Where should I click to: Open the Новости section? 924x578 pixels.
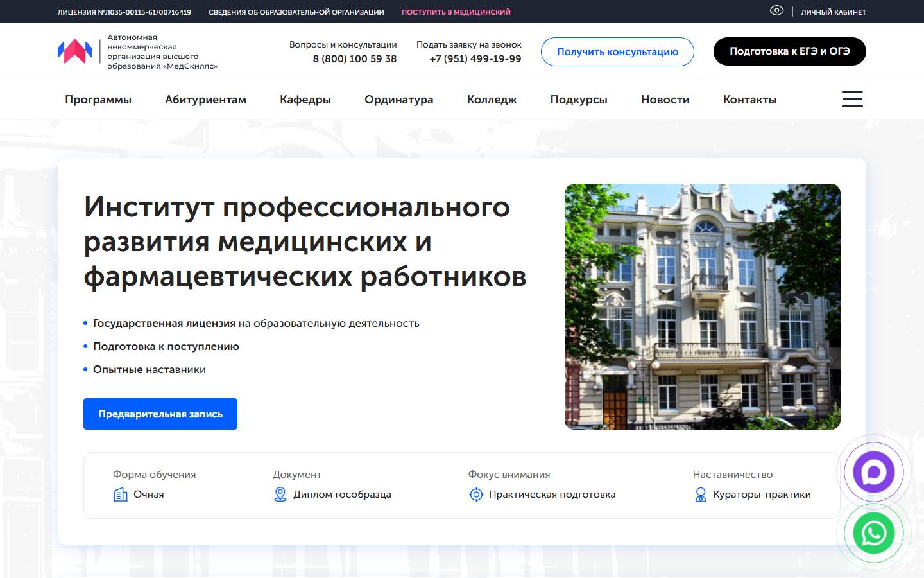coord(665,100)
